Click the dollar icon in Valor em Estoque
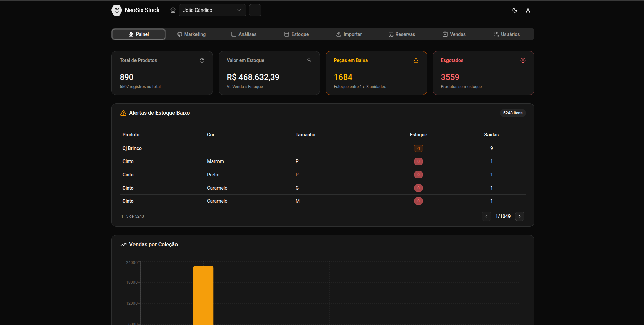644x325 pixels. pos(309,60)
